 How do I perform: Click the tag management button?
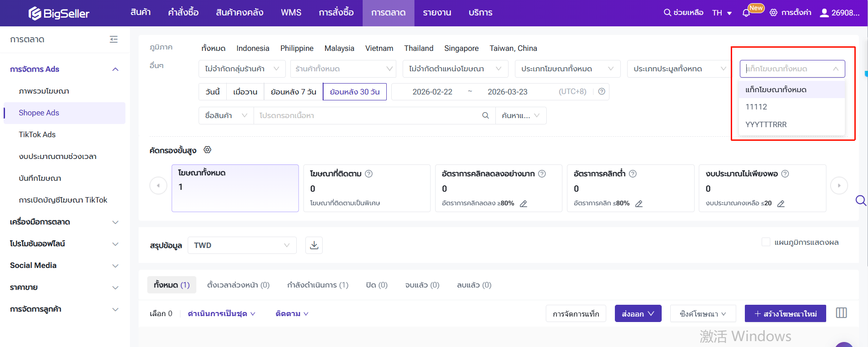point(576,313)
